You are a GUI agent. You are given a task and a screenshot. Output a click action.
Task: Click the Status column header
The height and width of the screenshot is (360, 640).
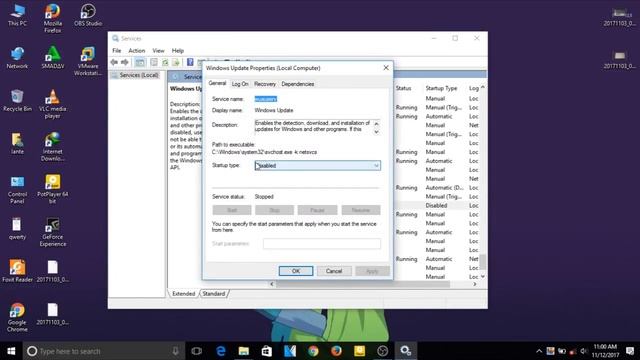click(403, 88)
